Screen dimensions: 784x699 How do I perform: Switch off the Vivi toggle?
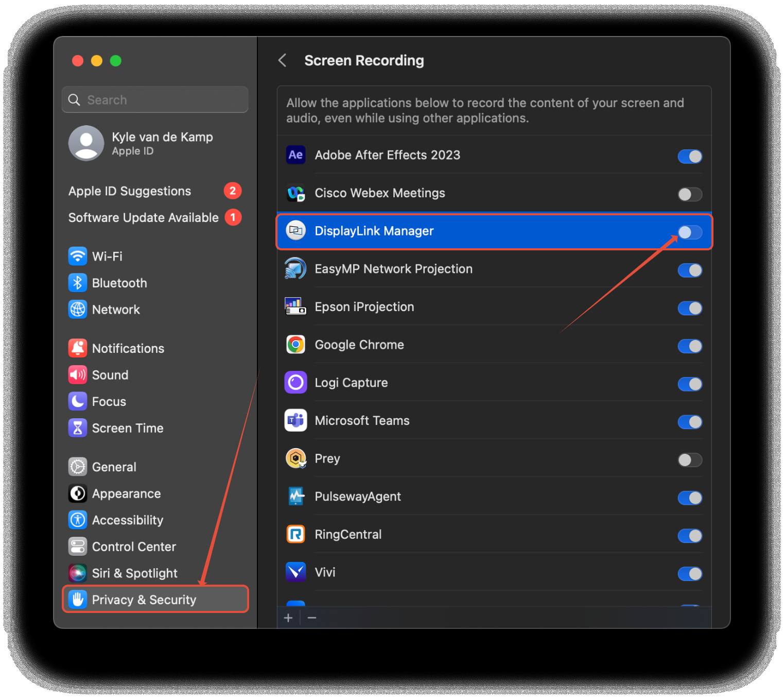(x=690, y=573)
